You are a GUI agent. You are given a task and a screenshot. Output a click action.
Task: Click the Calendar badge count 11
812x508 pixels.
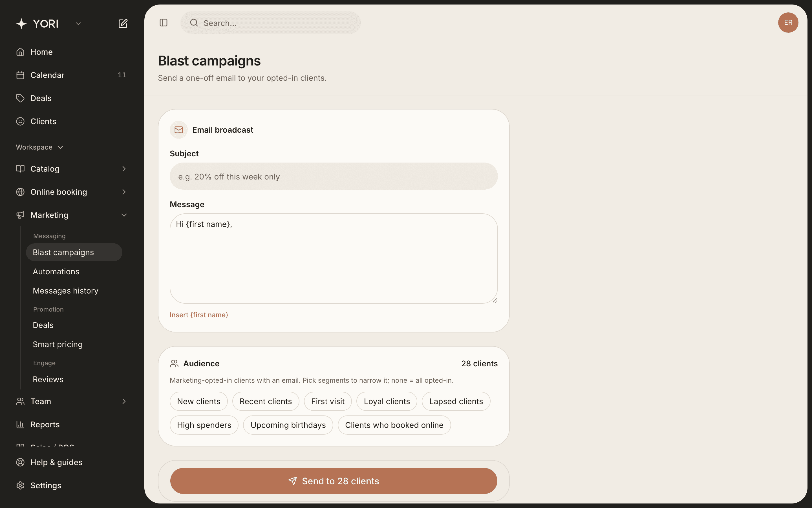122,75
